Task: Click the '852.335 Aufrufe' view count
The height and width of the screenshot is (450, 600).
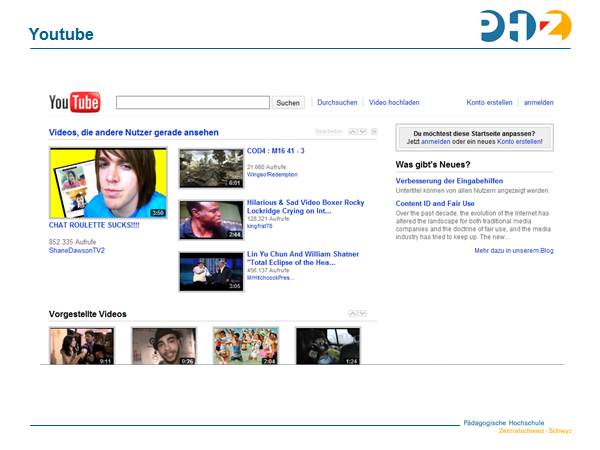Action: 72,242
